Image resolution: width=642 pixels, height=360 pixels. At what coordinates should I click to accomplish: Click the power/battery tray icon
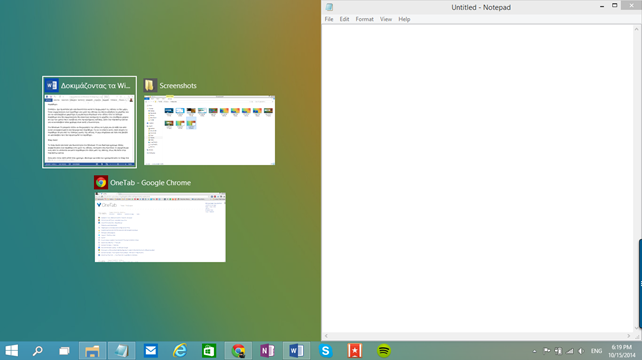(558, 351)
